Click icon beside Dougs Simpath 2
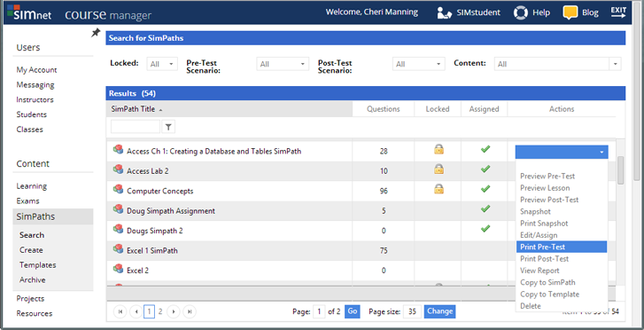 119,229
